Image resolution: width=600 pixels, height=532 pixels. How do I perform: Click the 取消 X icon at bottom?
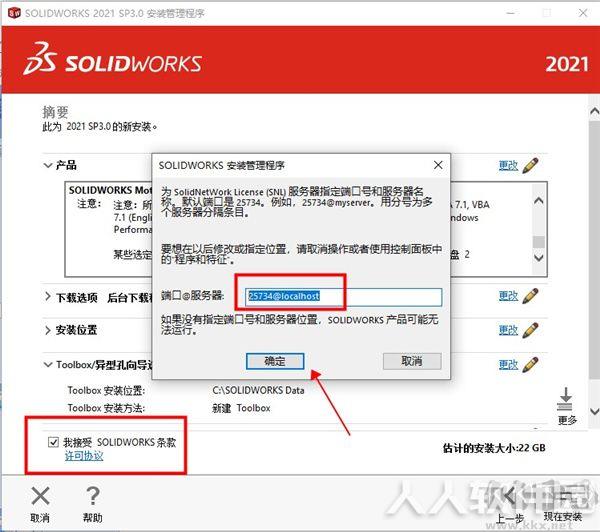(x=40, y=496)
